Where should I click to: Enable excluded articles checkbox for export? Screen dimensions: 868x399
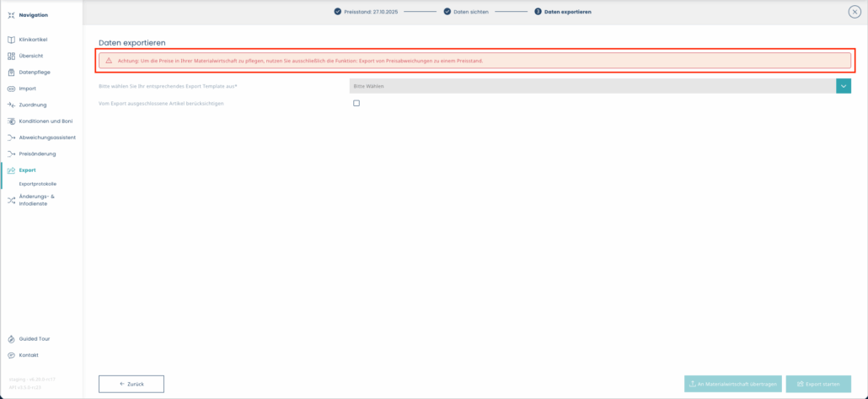[356, 103]
